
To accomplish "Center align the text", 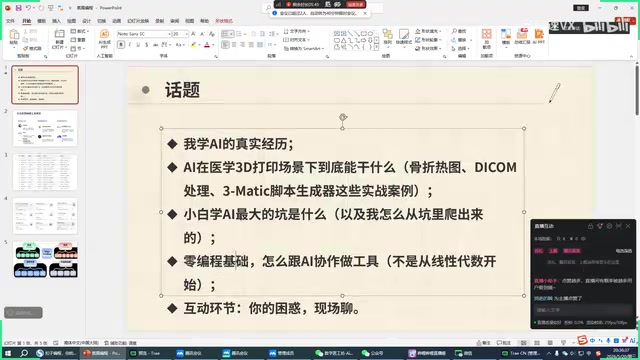I will pyautogui.click(x=234, y=44).
